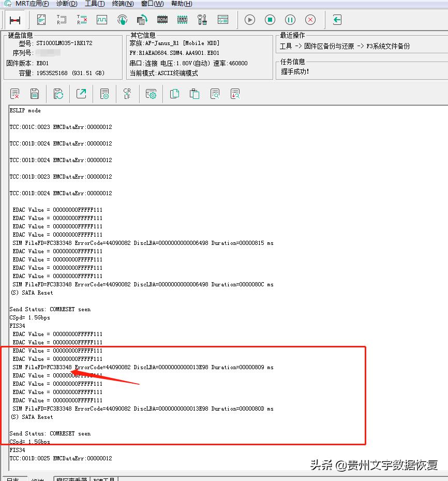The width and height of the screenshot is (448, 481).
Task: Open search in terminal output
Action: point(215,94)
